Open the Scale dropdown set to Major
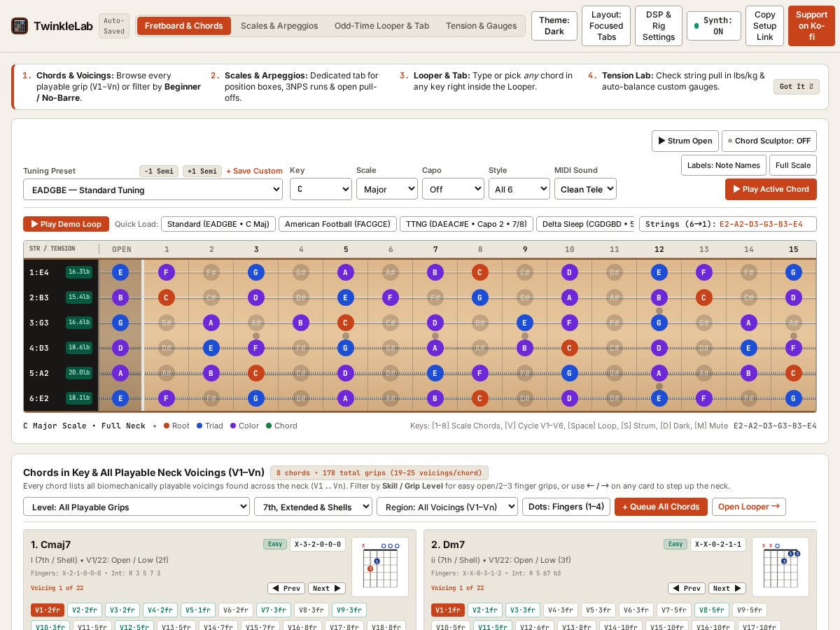The image size is (840, 630). (387, 189)
